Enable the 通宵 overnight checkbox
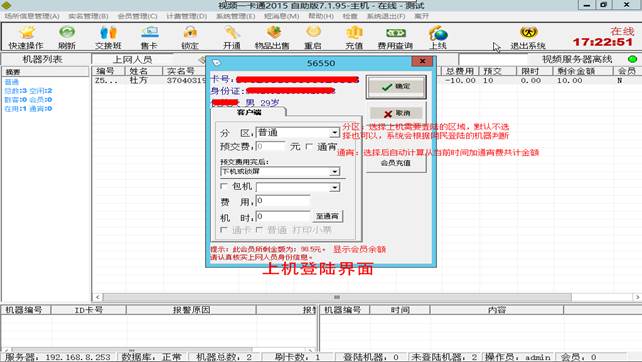 click(x=309, y=146)
